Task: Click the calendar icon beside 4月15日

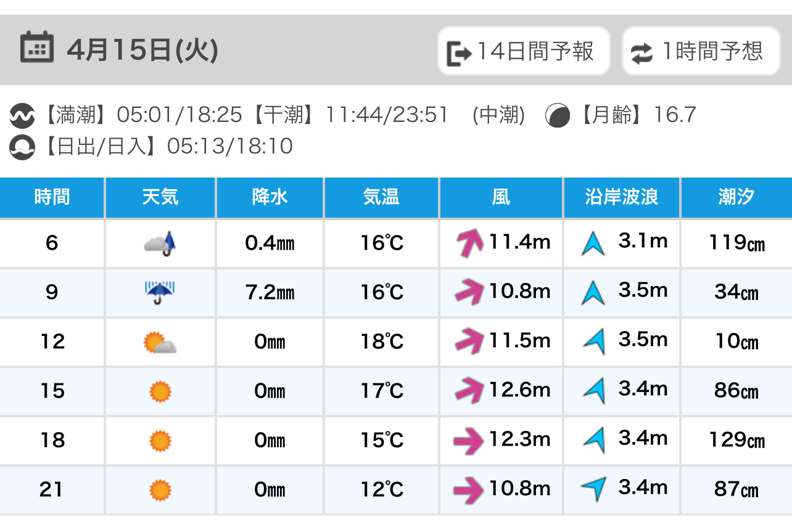Action: coord(36,48)
